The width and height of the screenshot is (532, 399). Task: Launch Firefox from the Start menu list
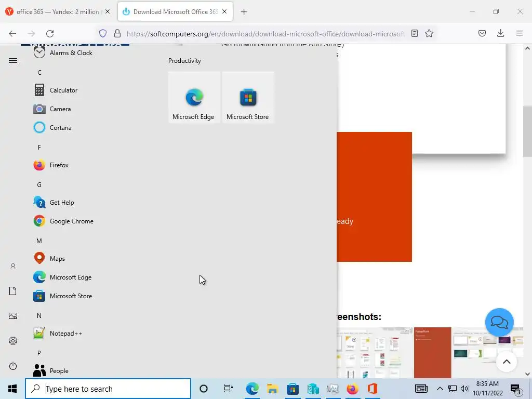click(51, 165)
